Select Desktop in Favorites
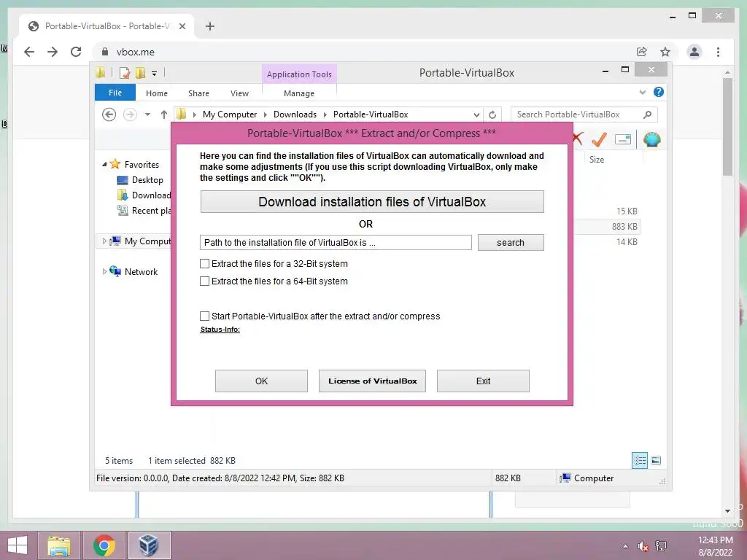This screenshot has width=747, height=560. [147, 180]
